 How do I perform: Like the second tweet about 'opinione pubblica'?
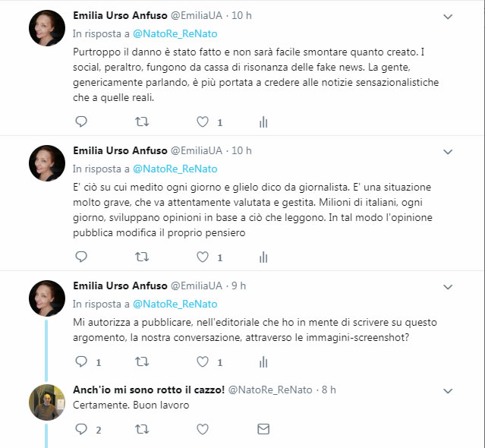click(203, 257)
